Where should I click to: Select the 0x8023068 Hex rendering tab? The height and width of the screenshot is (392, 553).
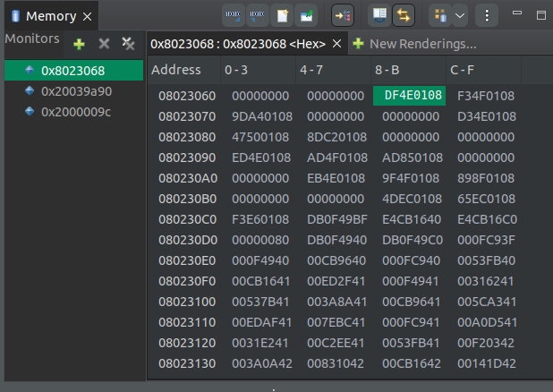tap(238, 44)
